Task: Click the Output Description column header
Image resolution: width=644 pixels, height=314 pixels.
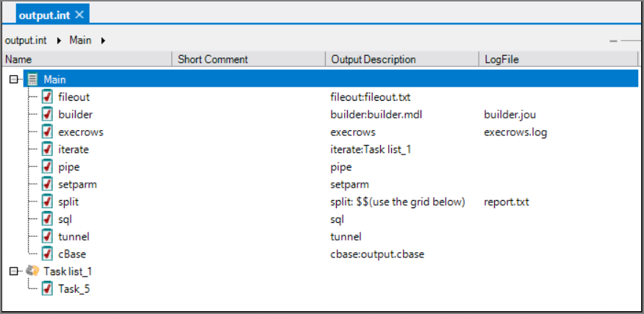Action: coord(373,60)
